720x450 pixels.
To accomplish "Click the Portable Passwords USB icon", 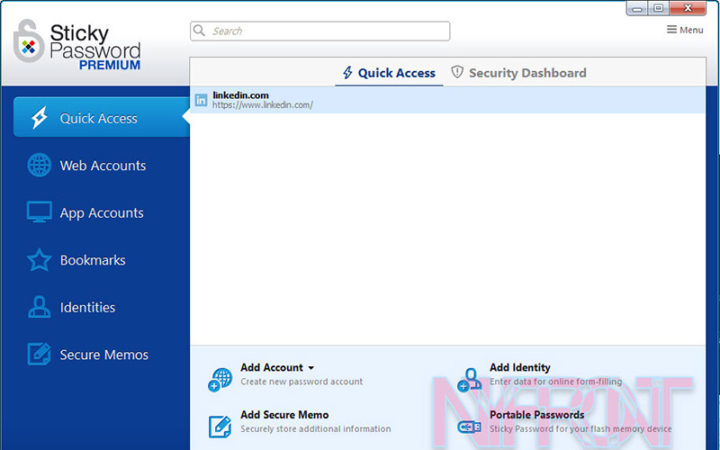I will click(x=469, y=426).
